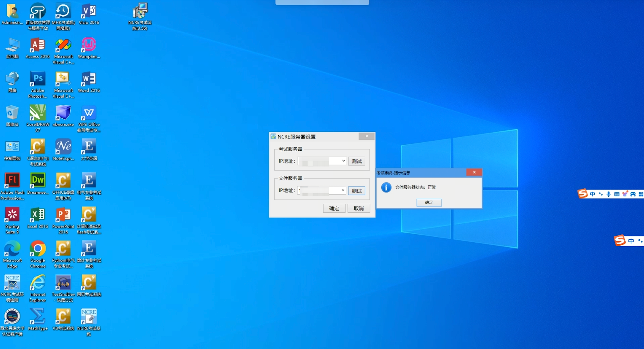Close the 考试系统-提示信息 message box
Screen dimensions: 644x349
pyautogui.click(x=474, y=172)
